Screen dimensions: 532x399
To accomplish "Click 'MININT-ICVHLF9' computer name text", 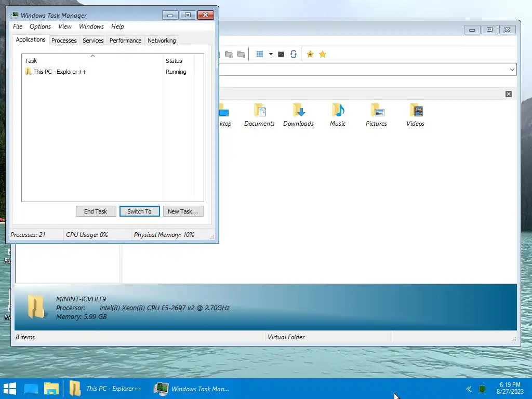I will pos(81,299).
